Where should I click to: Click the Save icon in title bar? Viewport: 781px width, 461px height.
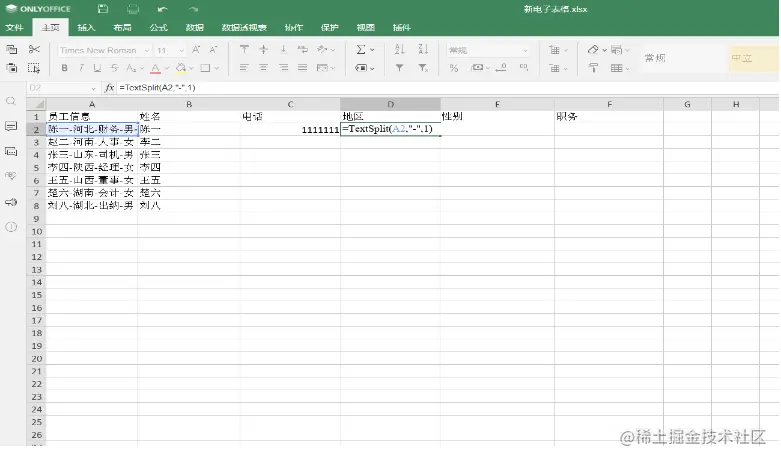coord(103,8)
